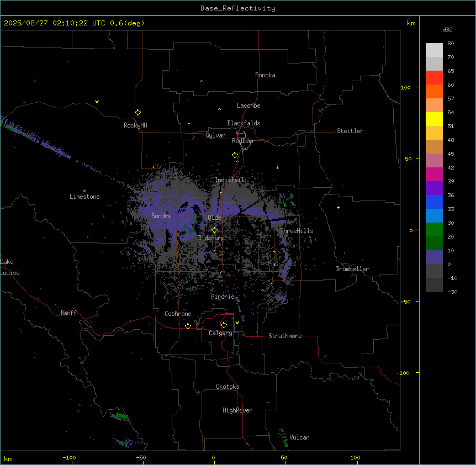Click the dBZ legend heading

click(x=447, y=29)
